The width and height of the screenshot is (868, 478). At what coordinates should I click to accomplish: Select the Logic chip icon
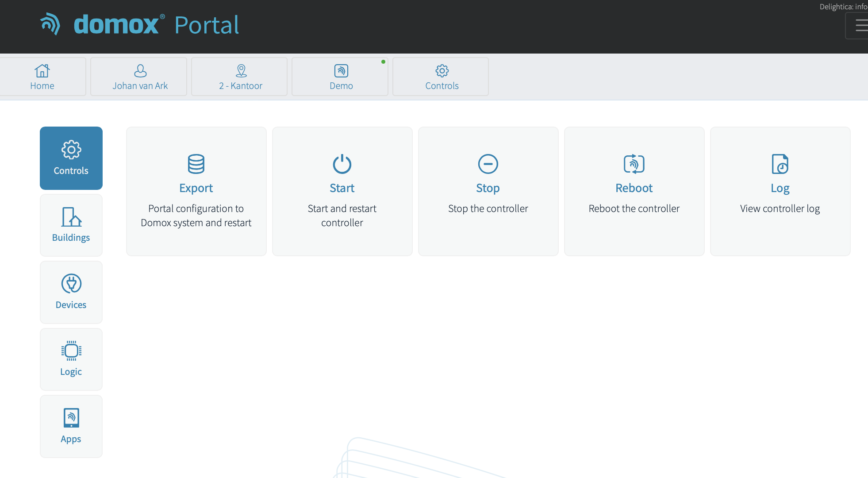71,351
